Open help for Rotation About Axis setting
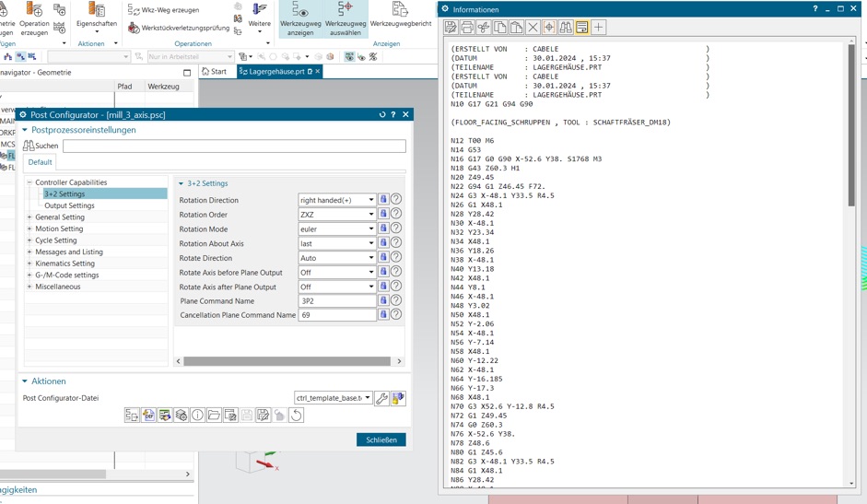The width and height of the screenshot is (867, 504). [x=396, y=243]
